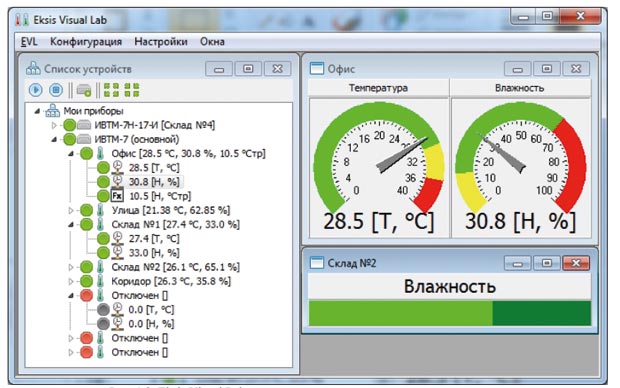Image resolution: width=620 pixels, height=388 pixels.
Task: Click window icon in Офис title bar
Action: coord(317,68)
